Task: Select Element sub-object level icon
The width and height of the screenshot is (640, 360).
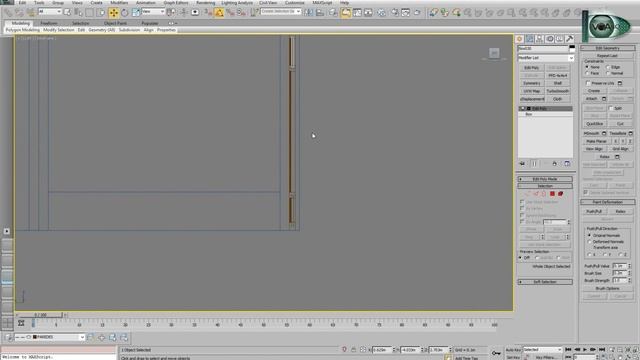Action: 560,193
